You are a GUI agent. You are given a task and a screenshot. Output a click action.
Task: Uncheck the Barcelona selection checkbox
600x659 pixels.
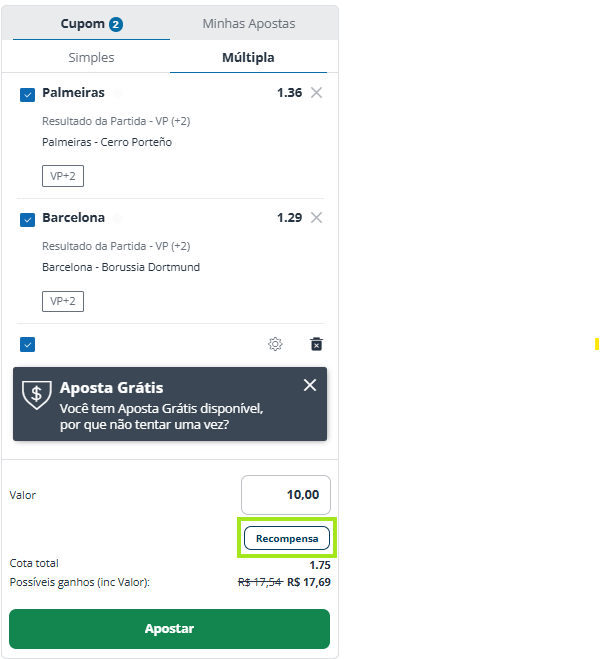pos(28,220)
